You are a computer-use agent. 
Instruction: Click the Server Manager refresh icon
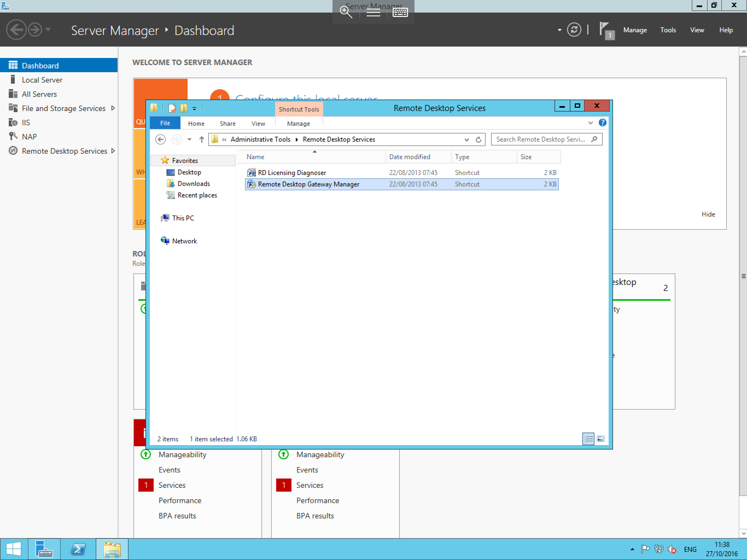pos(574,30)
